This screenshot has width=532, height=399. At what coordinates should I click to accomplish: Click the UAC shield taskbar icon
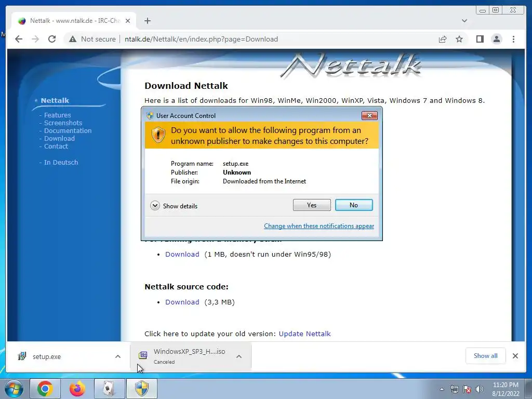141,389
